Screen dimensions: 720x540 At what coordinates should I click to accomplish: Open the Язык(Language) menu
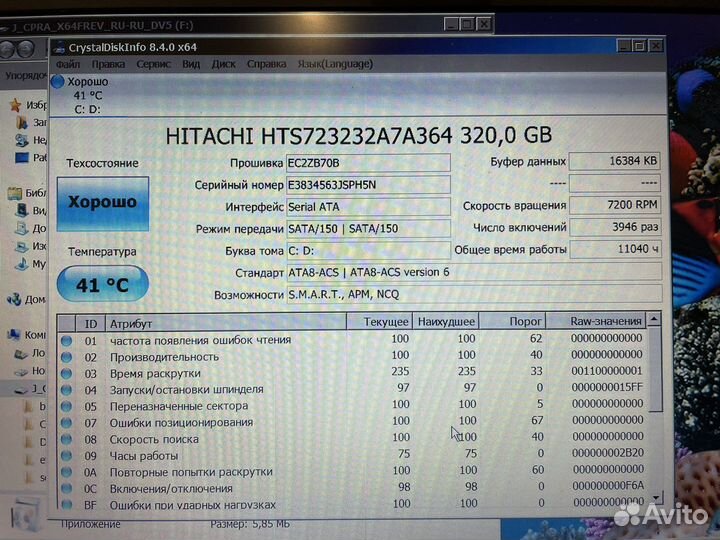click(x=335, y=64)
